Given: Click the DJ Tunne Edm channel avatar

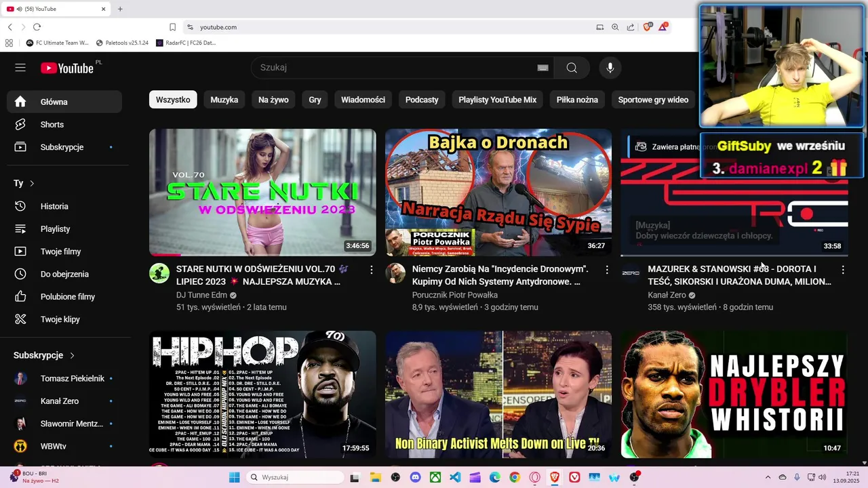Looking at the screenshot, I should click(159, 273).
